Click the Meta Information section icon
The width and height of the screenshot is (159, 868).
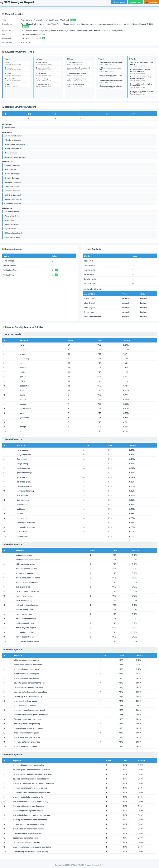click(x=3, y=14)
